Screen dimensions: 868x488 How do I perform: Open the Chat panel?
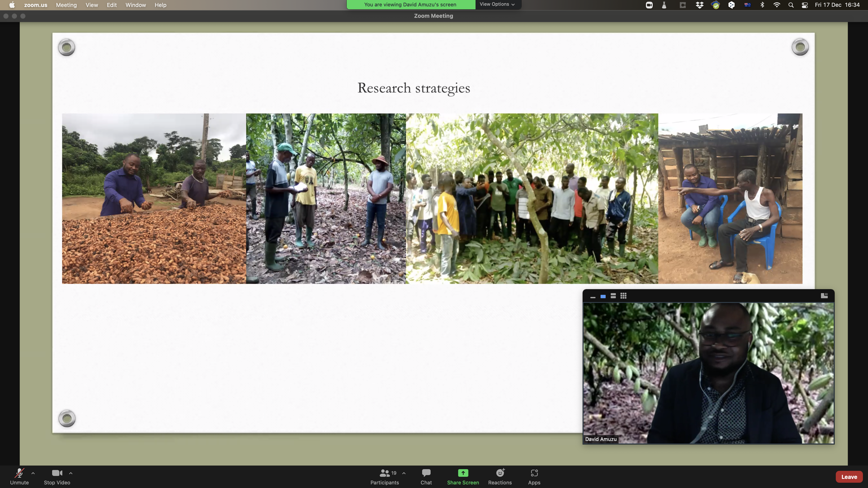click(x=426, y=476)
